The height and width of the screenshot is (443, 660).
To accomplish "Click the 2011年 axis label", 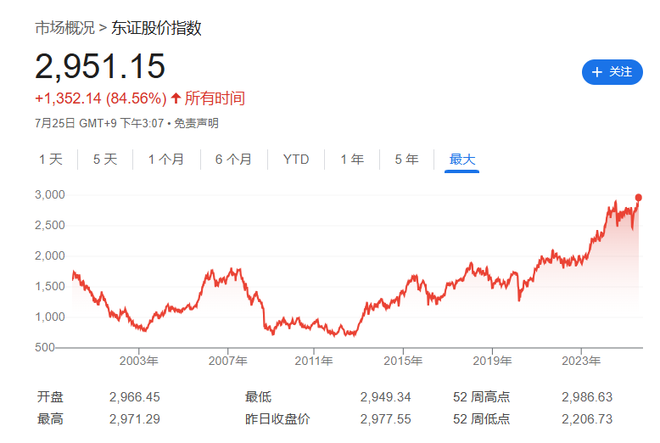I will [x=314, y=361].
